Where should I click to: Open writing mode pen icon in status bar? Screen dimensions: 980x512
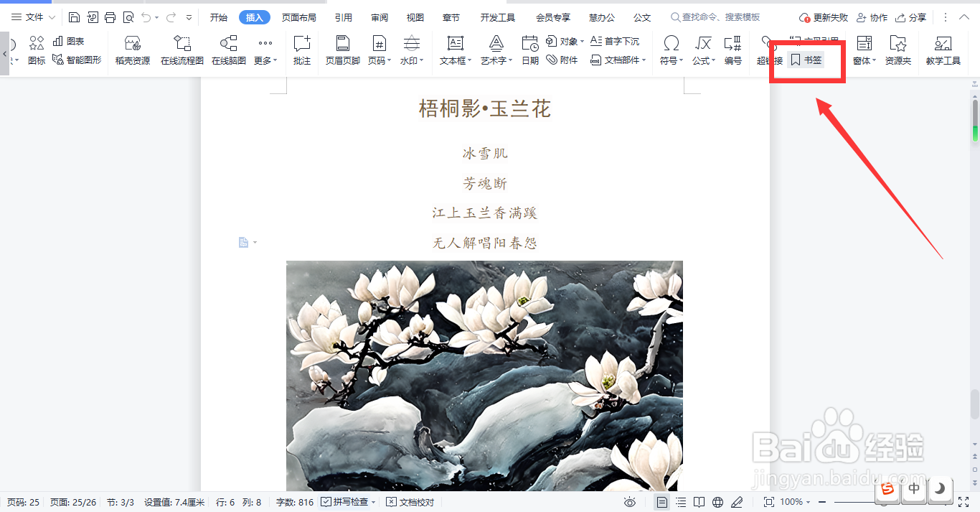(737, 502)
